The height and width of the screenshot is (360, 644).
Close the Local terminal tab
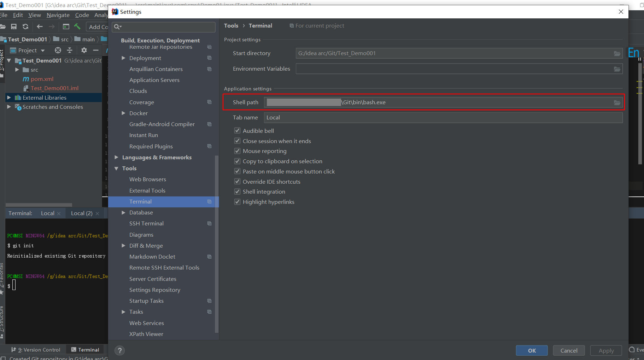click(x=59, y=213)
